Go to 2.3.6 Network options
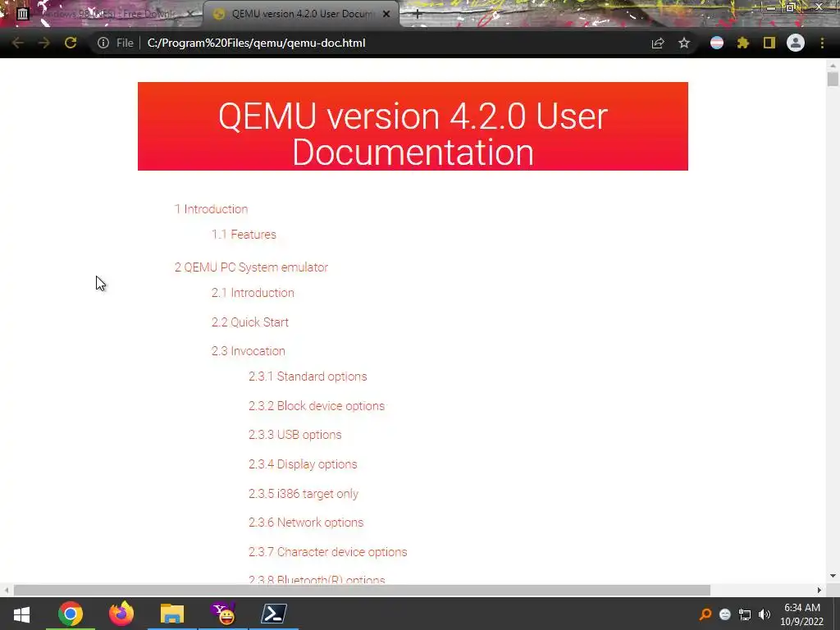The width and height of the screenshot is (840, 630). [306, 523]
